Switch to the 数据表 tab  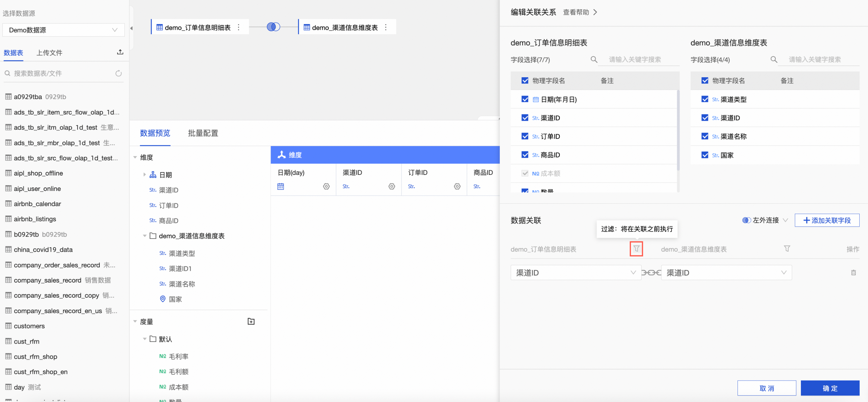[13, 53]
